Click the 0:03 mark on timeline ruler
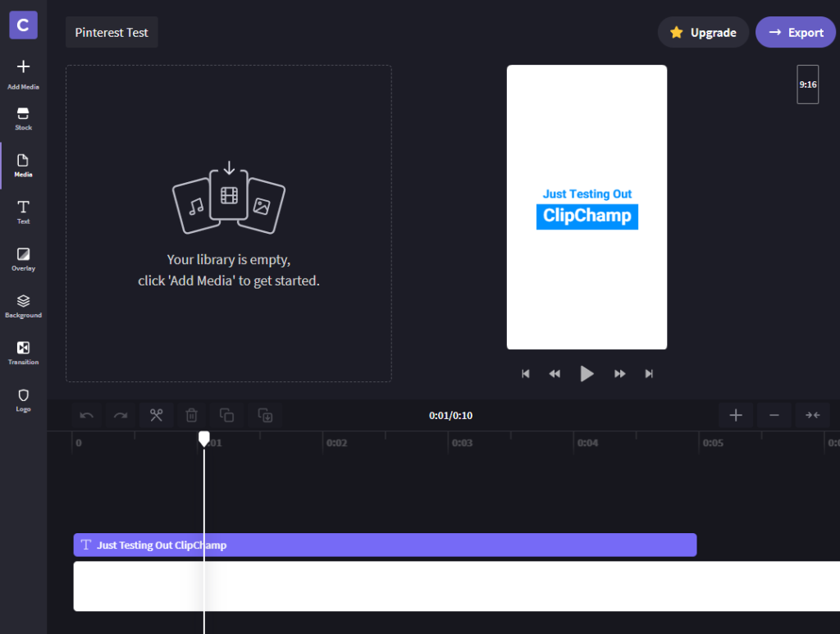 (463, 443)
